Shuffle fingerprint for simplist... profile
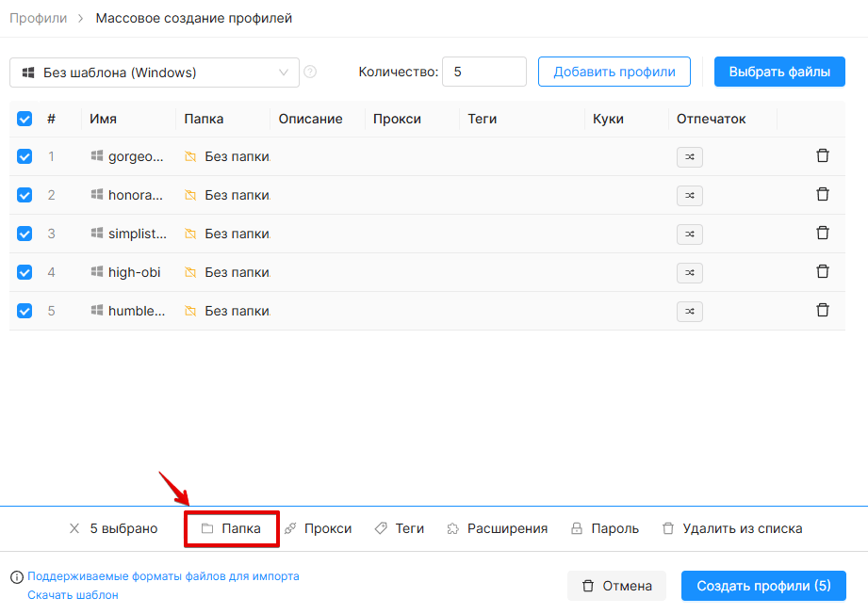868x614 pixels. pos(689,234)
